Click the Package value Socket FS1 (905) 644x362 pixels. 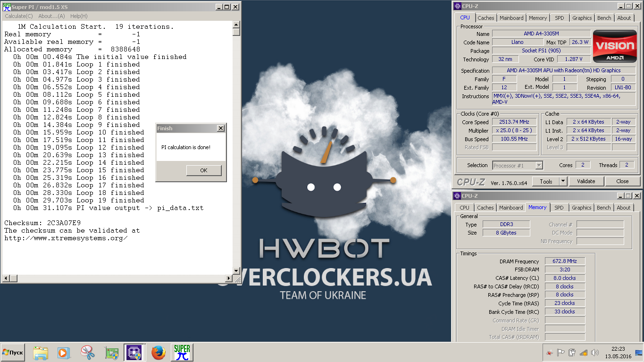541,51
